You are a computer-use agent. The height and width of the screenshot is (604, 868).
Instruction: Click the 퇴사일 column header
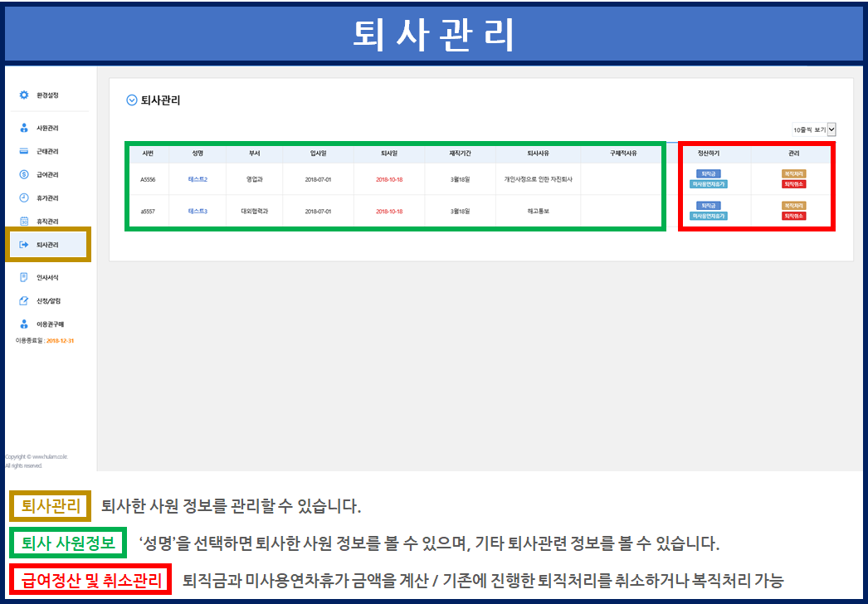click(x=389, y=153)
